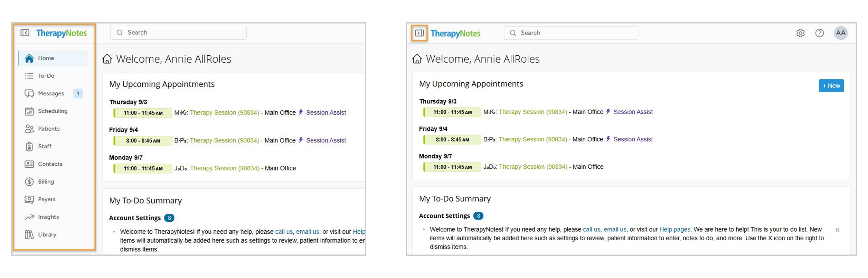Open Friday 9/4 Therapy Session, left screenshot
The width and height of the screenshot is (868, 278).
(x=225, y=140)
